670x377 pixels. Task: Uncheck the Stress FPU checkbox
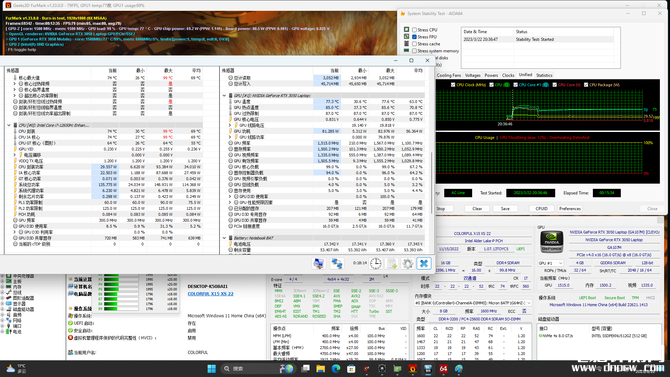click(414, 37)
